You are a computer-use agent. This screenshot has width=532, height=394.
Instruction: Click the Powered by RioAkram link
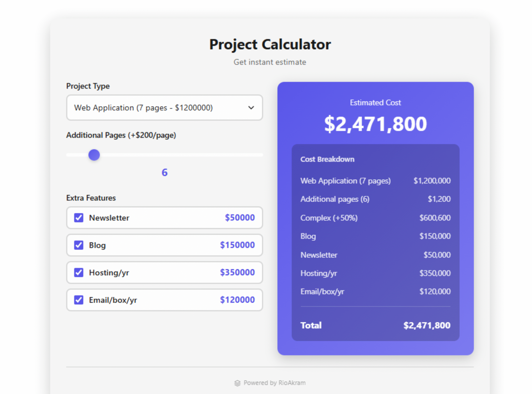pos(274,383)
